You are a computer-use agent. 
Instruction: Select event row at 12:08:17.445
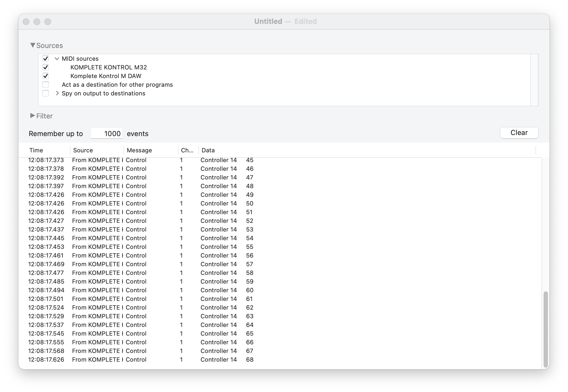click(x=280, y=238)
